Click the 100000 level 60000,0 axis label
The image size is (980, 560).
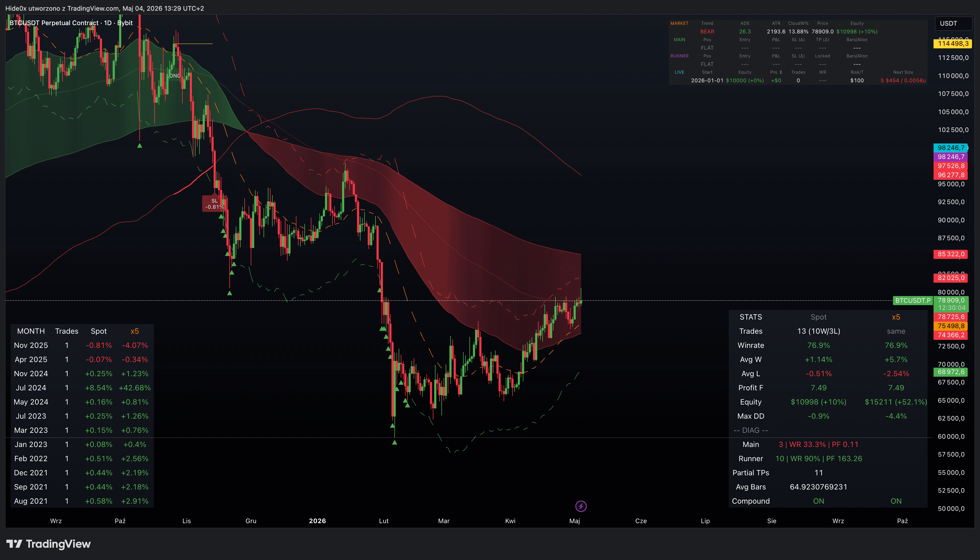click(x=951, y=437)
